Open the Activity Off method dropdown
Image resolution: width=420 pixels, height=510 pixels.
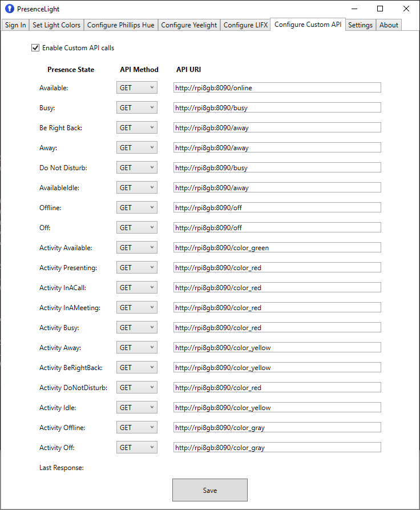point(137,447)
